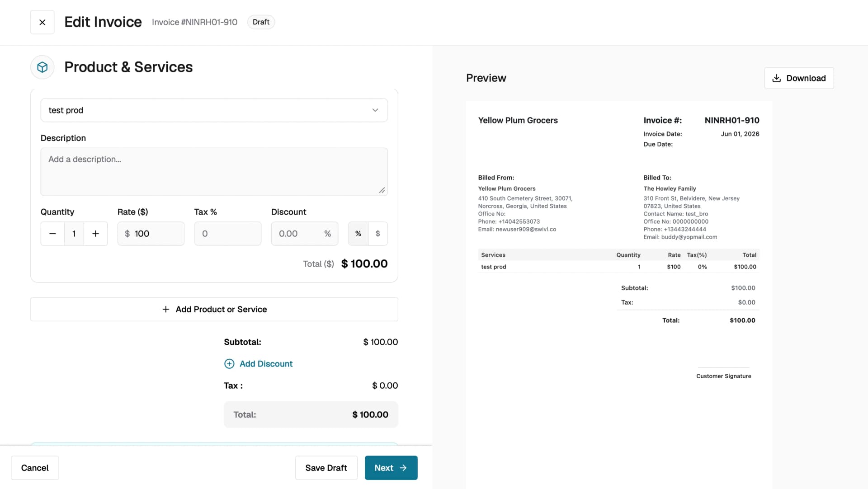868x489 pixels.
Task: Click the 'Edit Invoice' page title
Action: click(103, 22)
